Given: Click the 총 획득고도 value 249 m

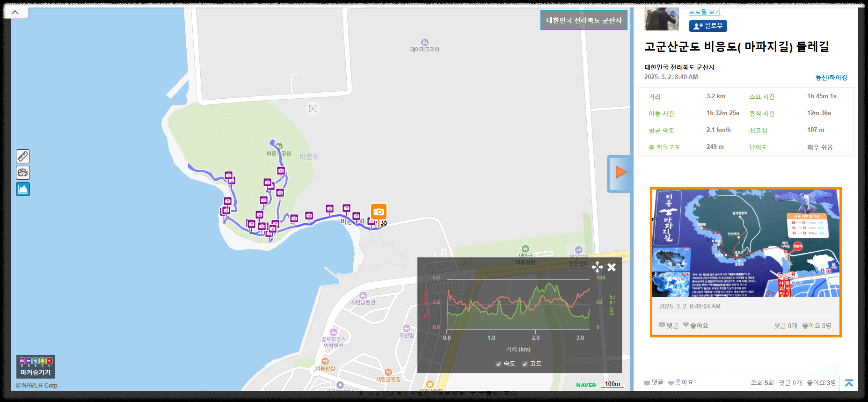Looking at the screenshot, I should pos(715,146).
